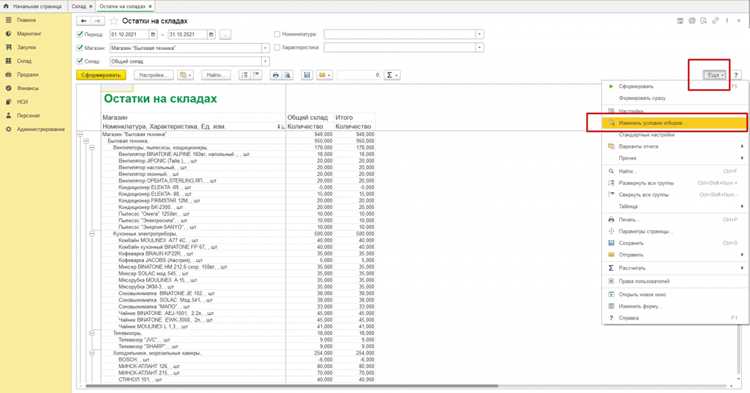Viewport: 750px width, 393px height.
Task: Click the yellow Сформировать button
Action: click(x=101, y=75)
